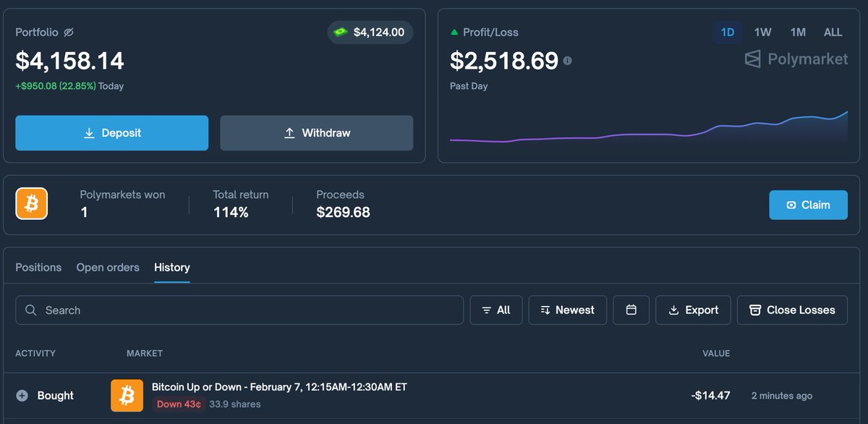Image resolution: width=868 pixels, height=424 pixels.
Task: Click the plus icon beside Bought
Action: point(22,396)
